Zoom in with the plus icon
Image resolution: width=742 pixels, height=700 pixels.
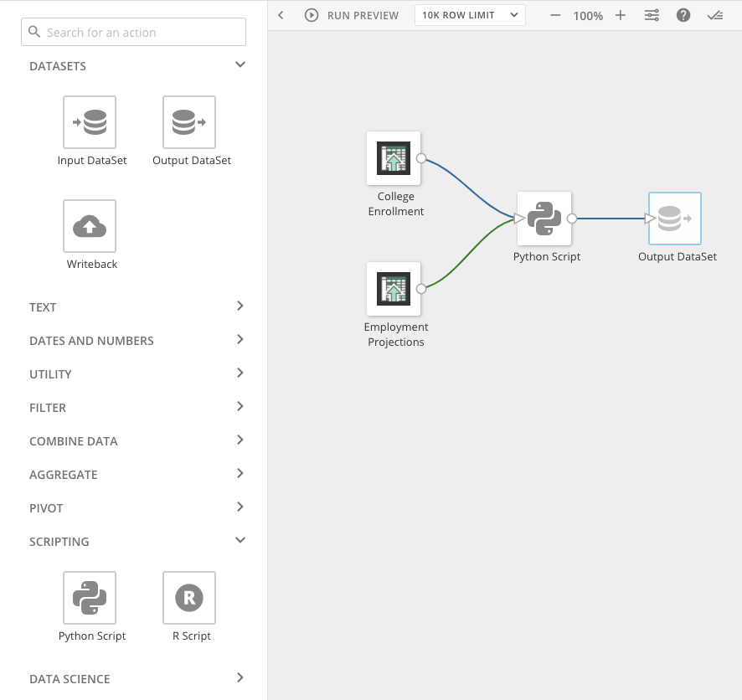coord(621,14)
